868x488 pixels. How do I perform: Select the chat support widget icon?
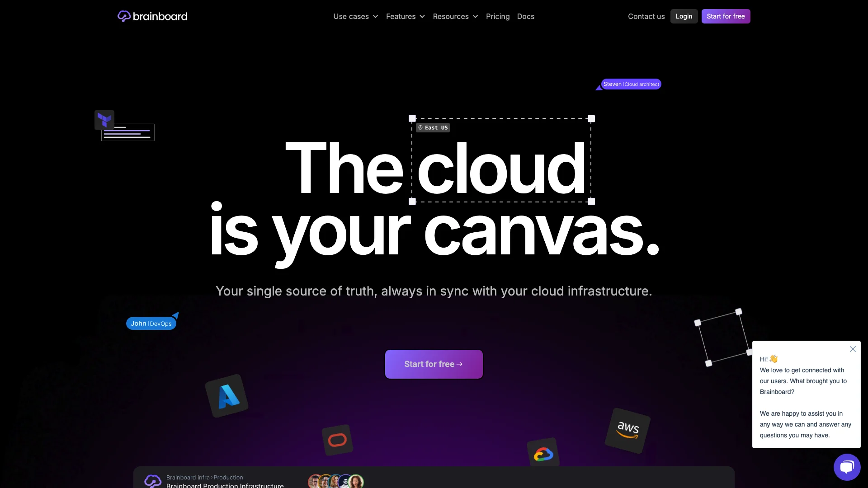coord(848,468)
